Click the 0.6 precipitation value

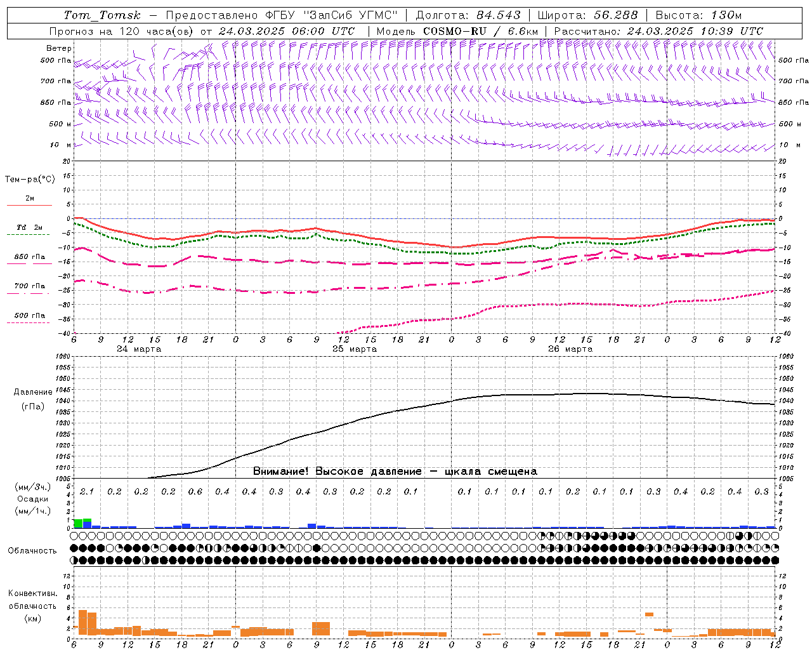[x=195, y=492]
